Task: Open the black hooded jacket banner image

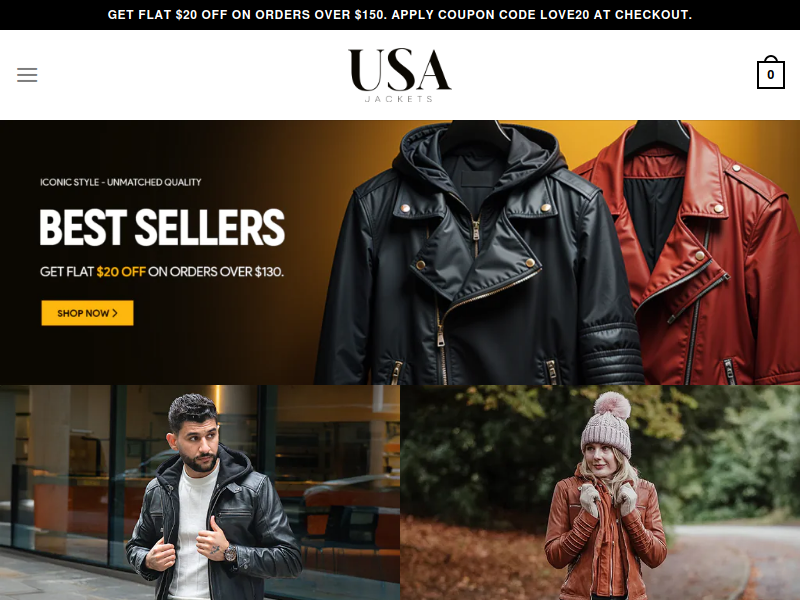Action: click(x=477, y=253)
